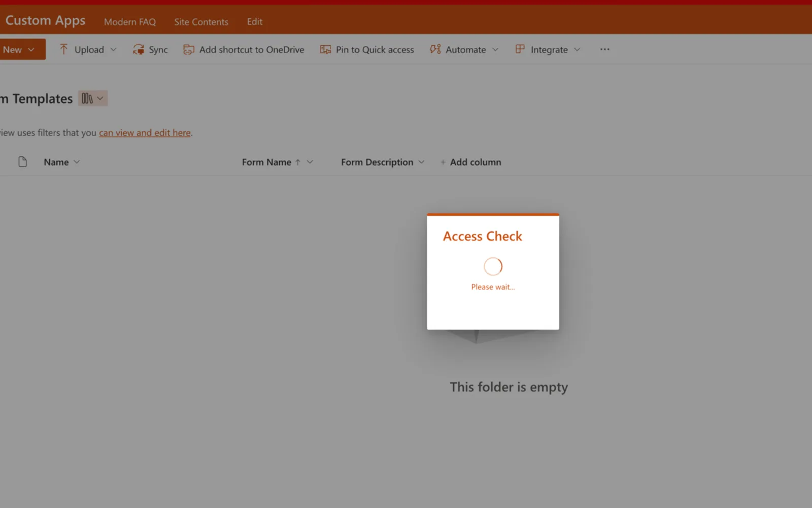812x508 pixels.
Task: Click the file type column icon
Action: coord(22,162)
